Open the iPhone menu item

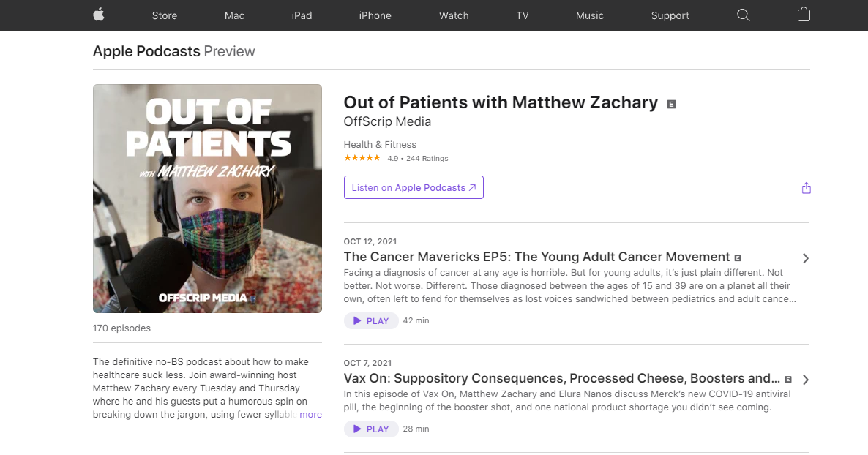375,15
